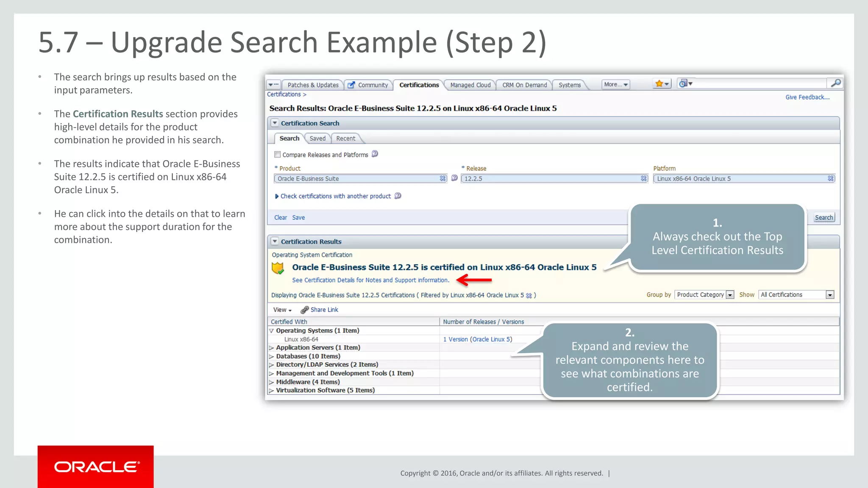Click the Release field showing 12.2.5

(x=554, y=179)
